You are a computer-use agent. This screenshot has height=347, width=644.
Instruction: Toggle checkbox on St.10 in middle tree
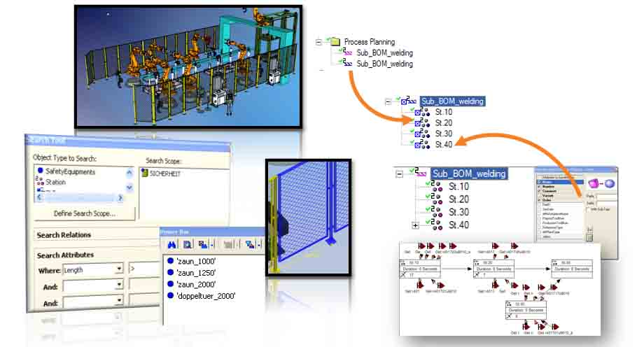click(x=418, y=112)
